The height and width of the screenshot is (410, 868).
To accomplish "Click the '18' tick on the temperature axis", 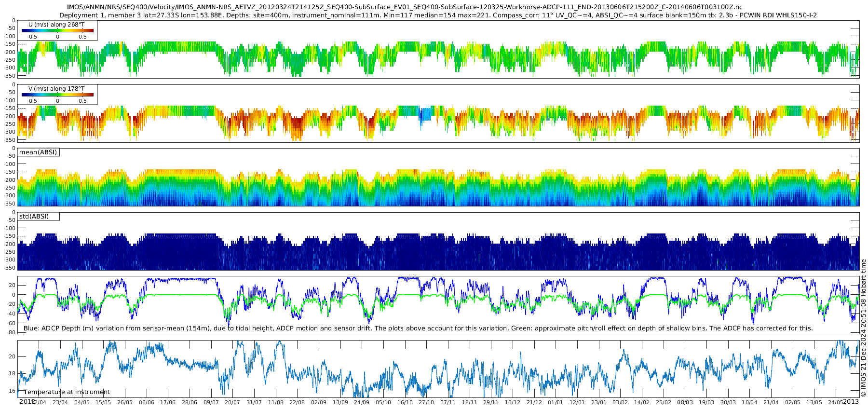I will point(13,373).
